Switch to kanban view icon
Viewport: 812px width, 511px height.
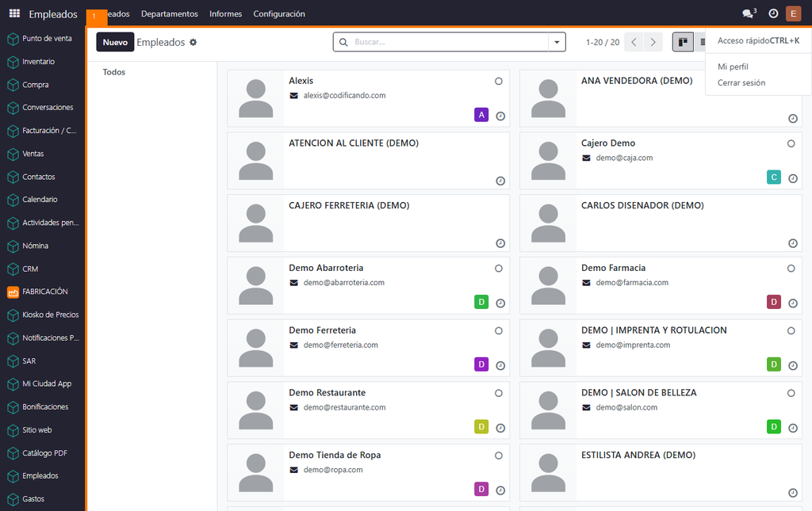683,42
